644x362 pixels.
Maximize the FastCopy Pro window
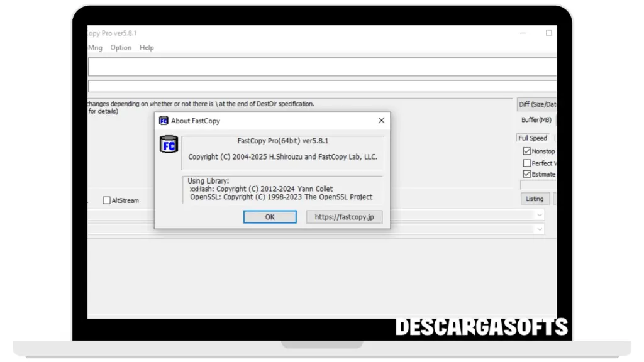click(548, 33)
